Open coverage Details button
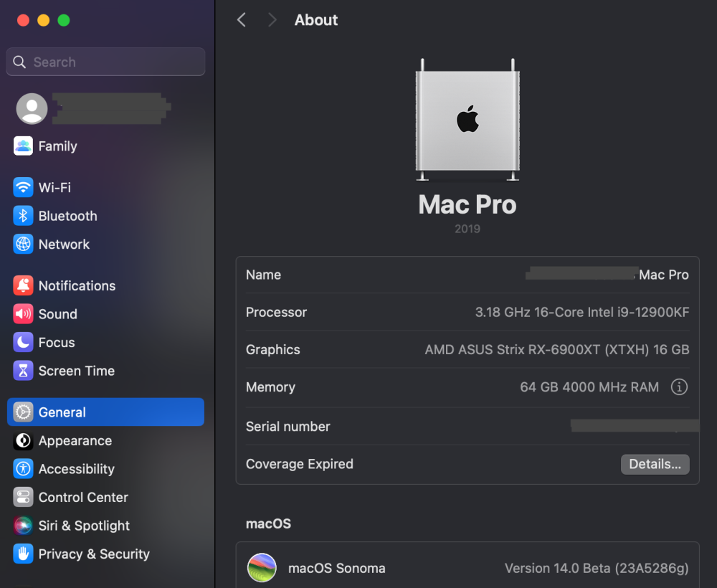 (x=655, y=464)
